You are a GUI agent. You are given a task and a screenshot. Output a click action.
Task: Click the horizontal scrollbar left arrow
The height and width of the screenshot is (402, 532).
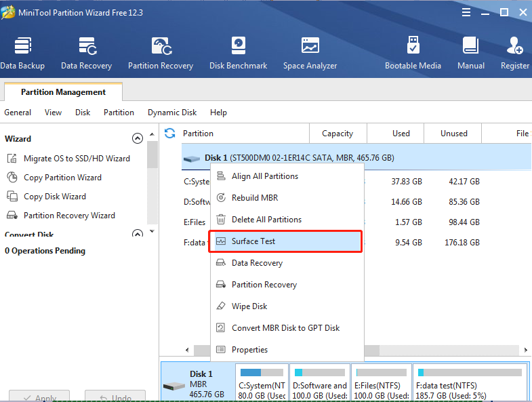[187, 350]
